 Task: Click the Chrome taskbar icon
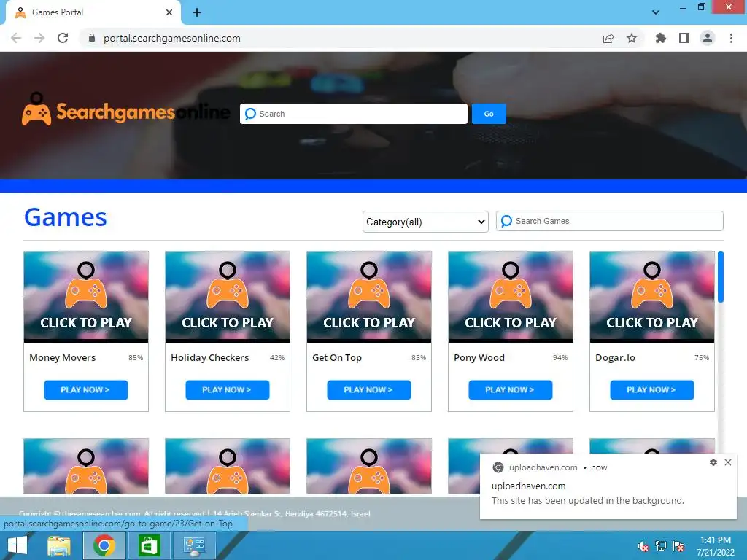click(104, 545)
